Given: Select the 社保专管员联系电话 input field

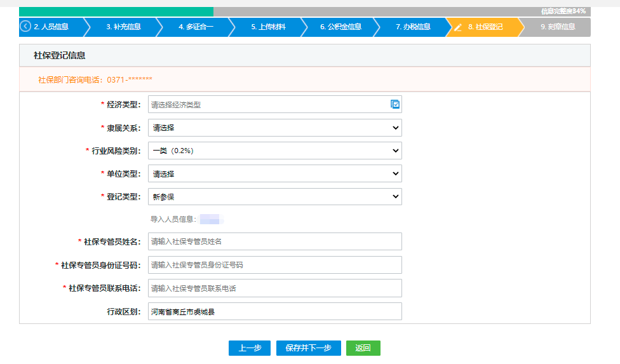Looking at the screenshot, I should pyautogui.click(x=274, y=288).
